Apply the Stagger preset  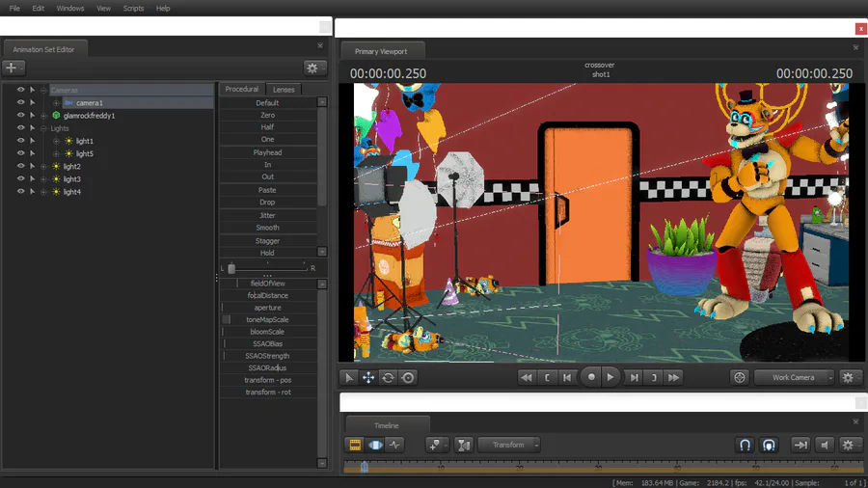point(267,241)
